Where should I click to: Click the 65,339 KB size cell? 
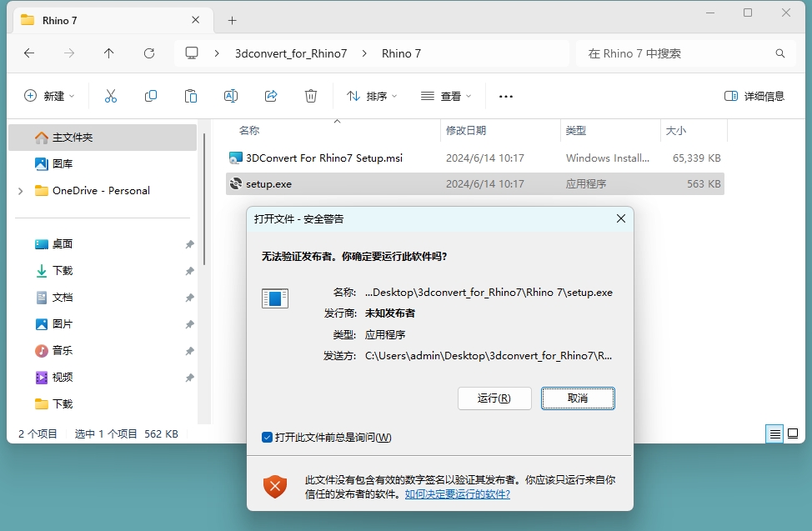coord(696,158)
